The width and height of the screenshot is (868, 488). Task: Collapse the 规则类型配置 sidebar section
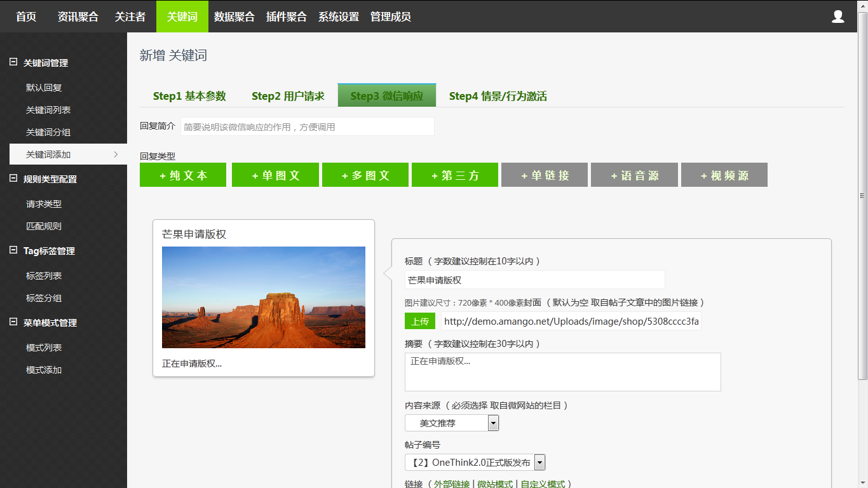pos(13,179)
